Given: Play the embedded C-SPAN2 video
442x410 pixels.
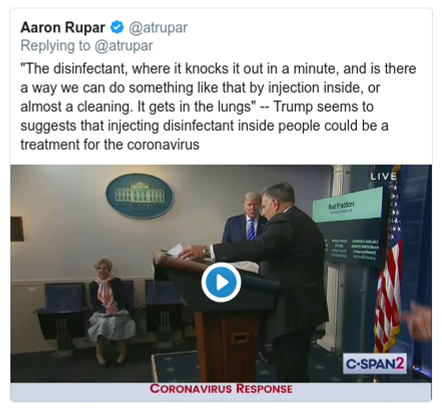Looking at the screenshot, I should tap(221, 282).
